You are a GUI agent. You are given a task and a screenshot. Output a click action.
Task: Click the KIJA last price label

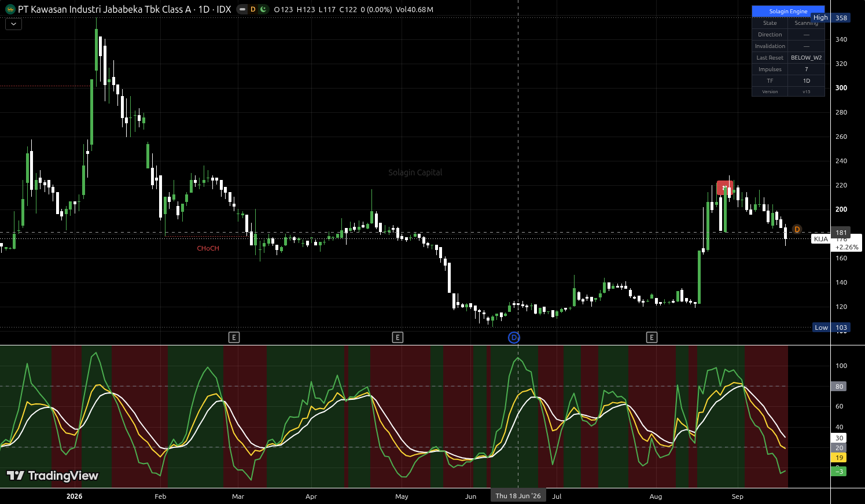pyautogui.click(x=821, y=239)
